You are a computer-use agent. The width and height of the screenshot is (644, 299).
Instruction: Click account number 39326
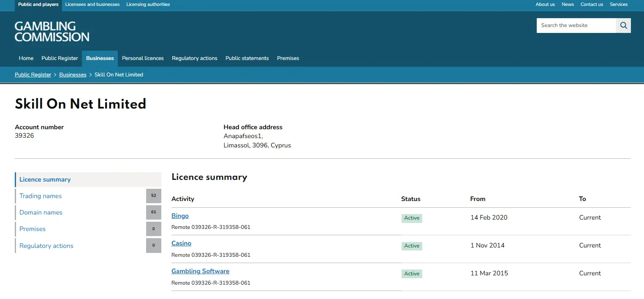[24, 136]
